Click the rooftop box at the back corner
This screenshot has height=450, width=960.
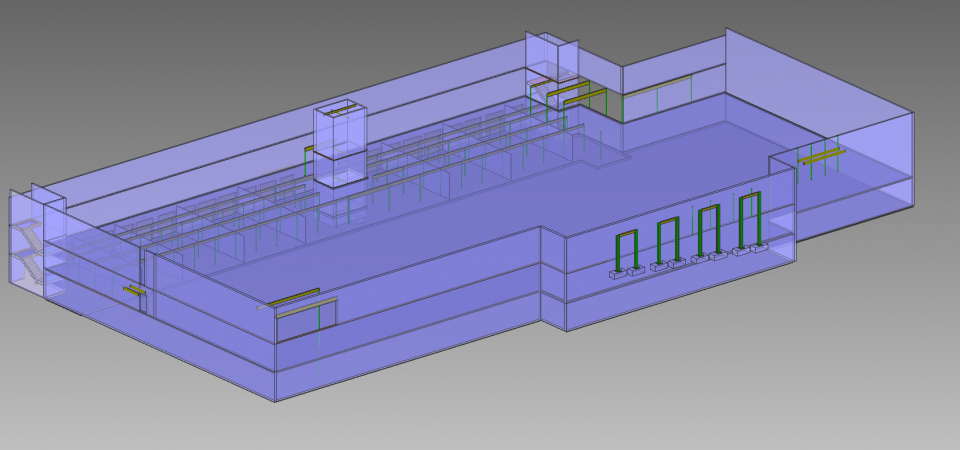pyautogui.click(x=551, y=56)
